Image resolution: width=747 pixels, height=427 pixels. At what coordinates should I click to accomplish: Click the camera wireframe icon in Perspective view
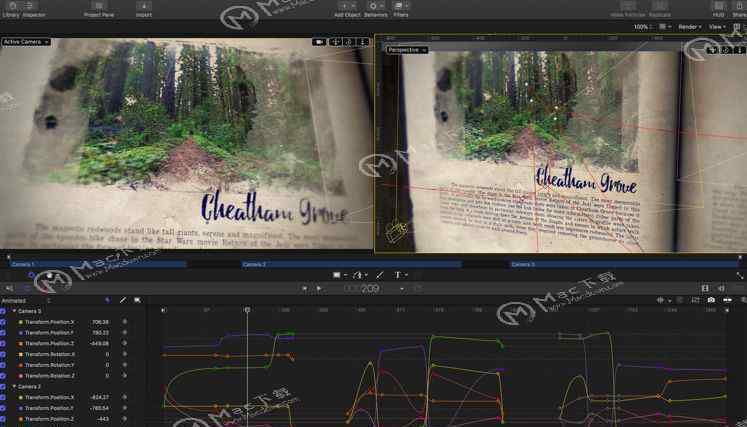[396, 232]
